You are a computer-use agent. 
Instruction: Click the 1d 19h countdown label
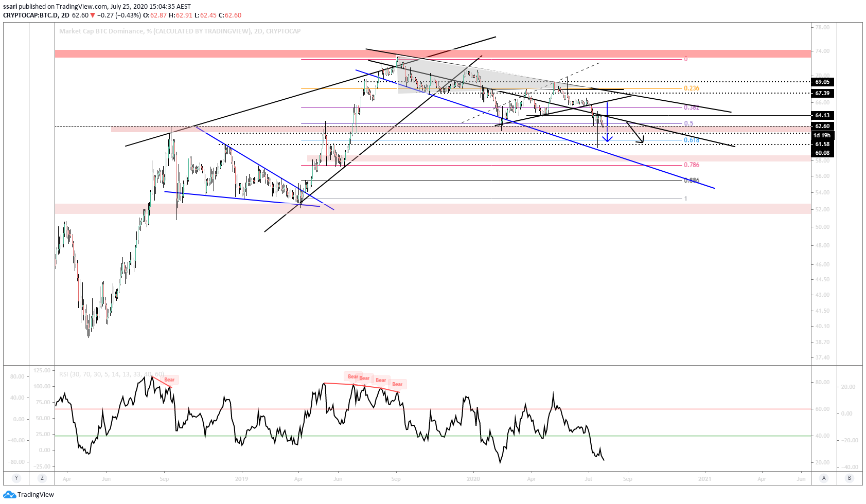coord(822,135)
